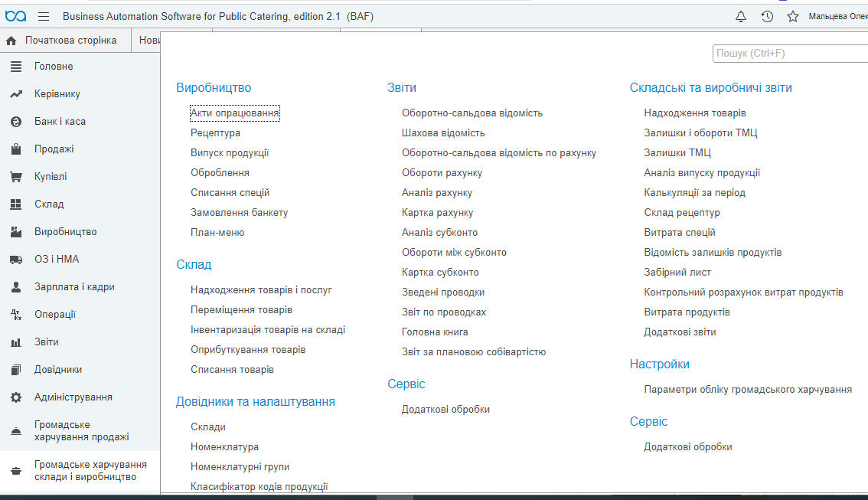Click the home icon of Початкова сторінка

click(x=11, y=41)
